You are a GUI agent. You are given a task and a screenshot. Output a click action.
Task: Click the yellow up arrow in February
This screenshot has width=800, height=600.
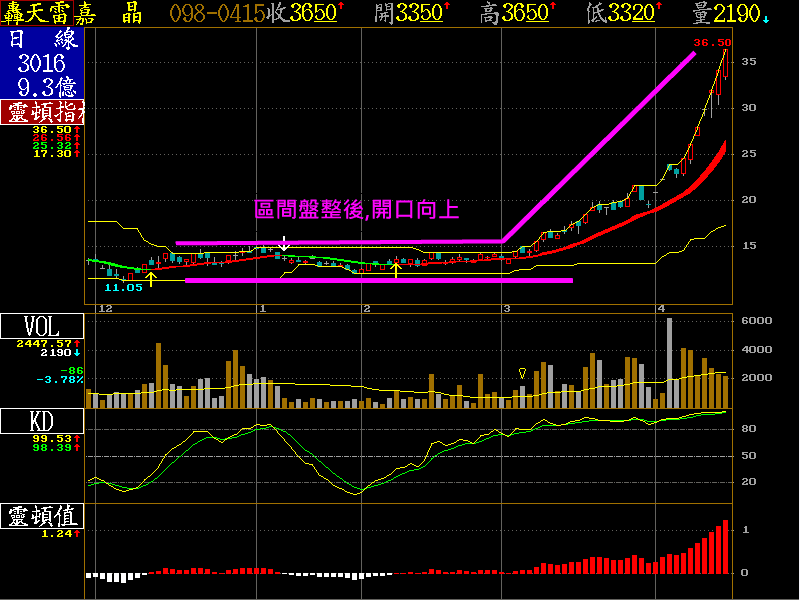coord(397,268)
